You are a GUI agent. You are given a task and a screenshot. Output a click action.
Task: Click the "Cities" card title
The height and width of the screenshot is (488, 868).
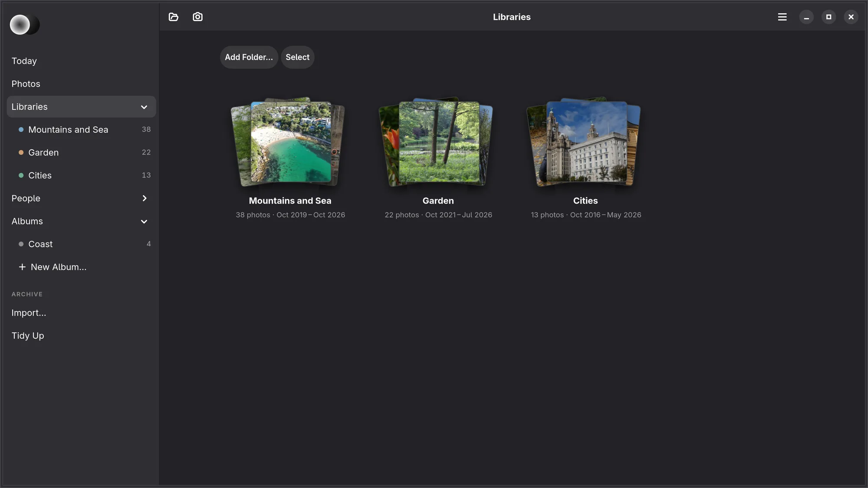pos(585,201)
